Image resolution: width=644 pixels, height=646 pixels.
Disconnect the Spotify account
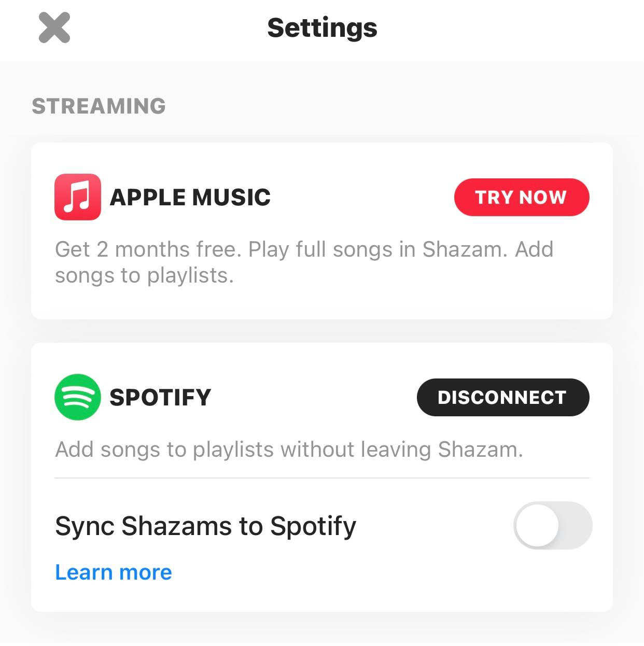503,397
